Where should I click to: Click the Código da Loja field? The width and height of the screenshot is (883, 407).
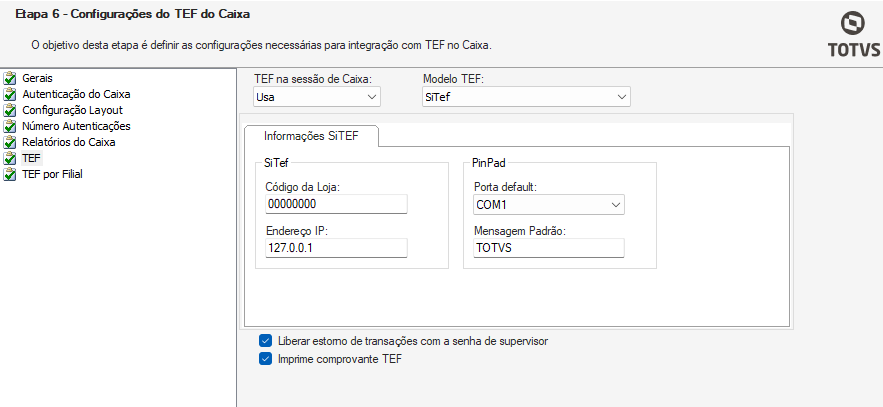point(336,205)
